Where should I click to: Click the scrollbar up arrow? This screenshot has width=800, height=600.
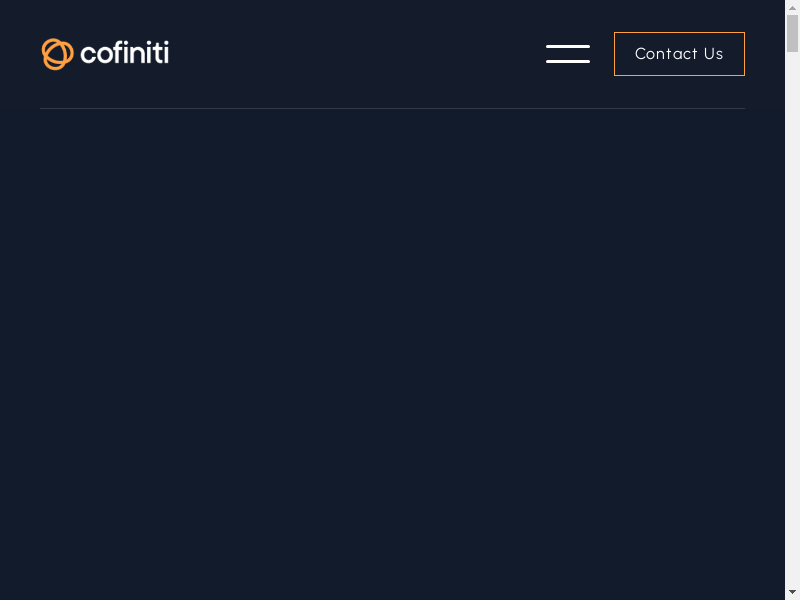tap(792, 6)
